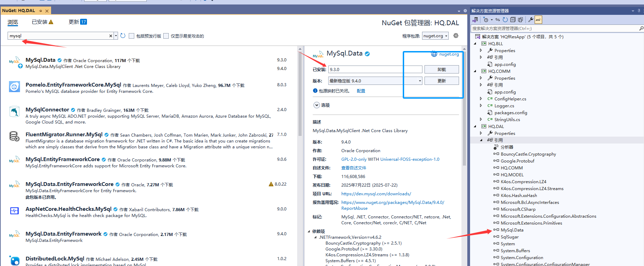Enable the show only vulnerable checkbox
The width and height of the screenshot is (644, 266).
tap(166, 36)
